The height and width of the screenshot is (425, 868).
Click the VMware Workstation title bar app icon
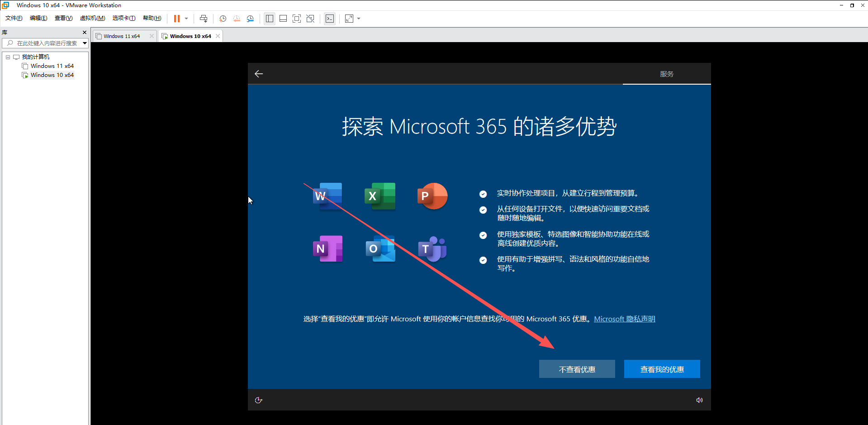(x=6, y=5)
